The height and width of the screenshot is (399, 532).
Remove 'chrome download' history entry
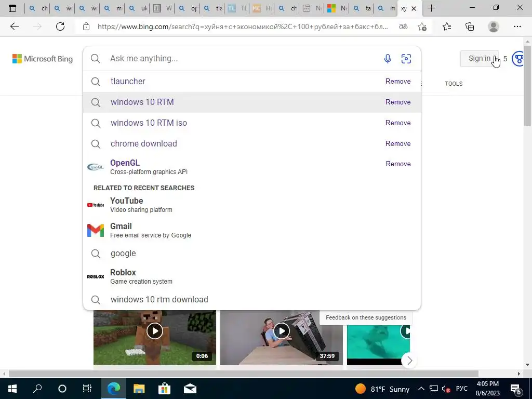(398, 143)
